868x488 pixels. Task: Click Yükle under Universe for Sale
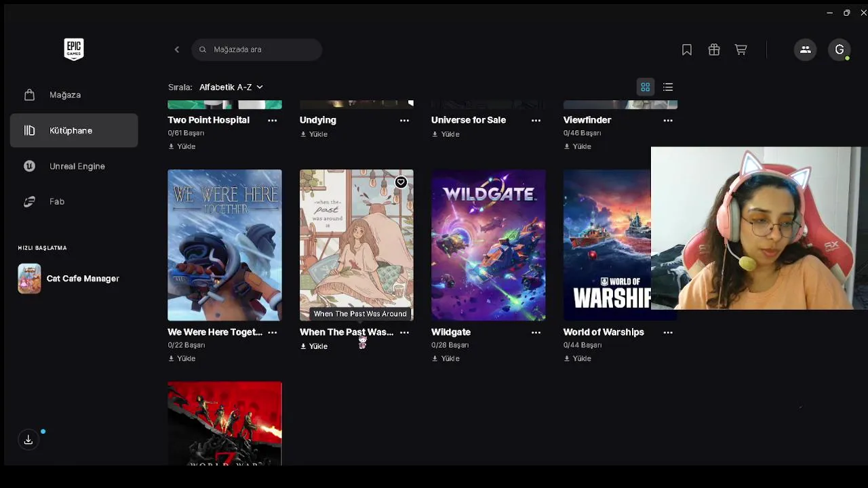pyautogui.click(x=446, y=134)
